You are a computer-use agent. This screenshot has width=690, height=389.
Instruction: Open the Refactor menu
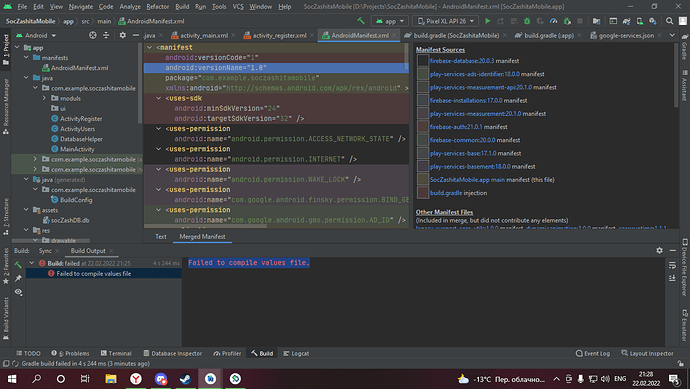[158, 7]
